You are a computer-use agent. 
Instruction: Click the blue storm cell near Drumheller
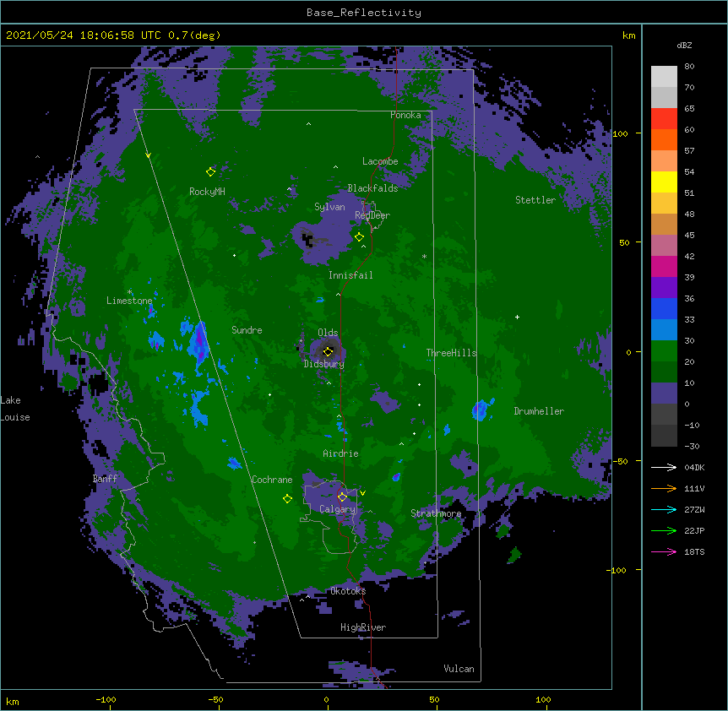482,410
